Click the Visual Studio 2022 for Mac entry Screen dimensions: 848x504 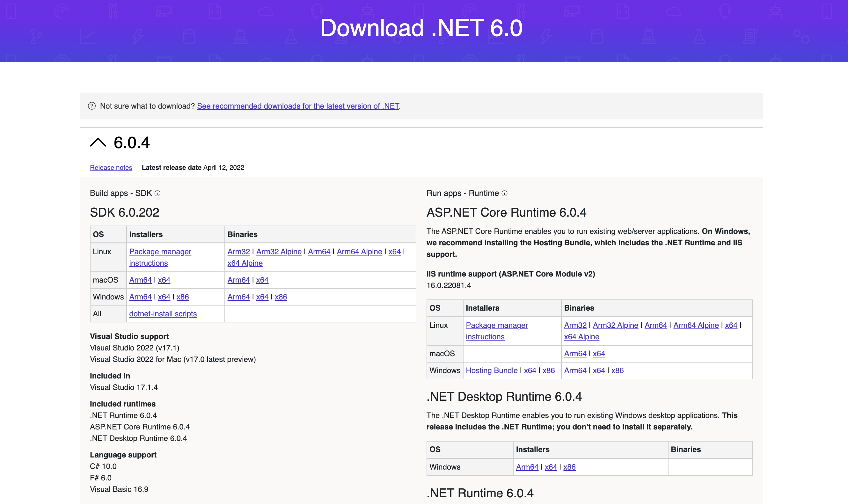point(173,359)
